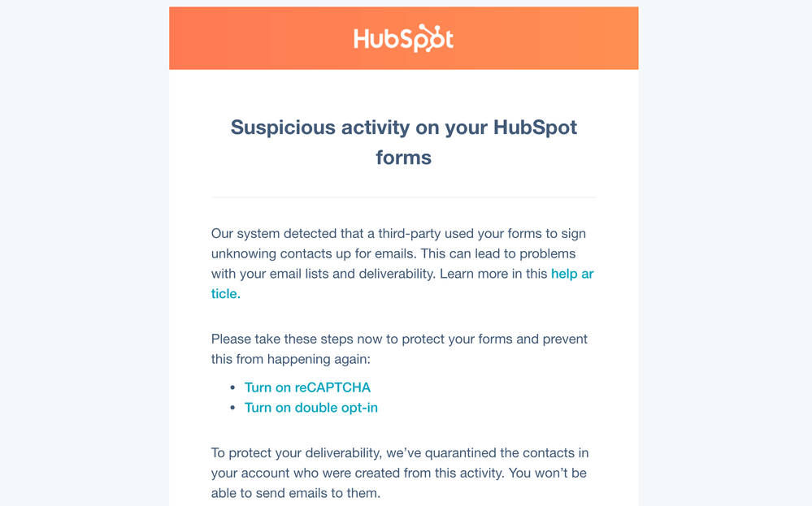This screenshot has width=812, height=506.
Task: Click the bullet point beside double opt-in
Action: (x=232, y=408)
